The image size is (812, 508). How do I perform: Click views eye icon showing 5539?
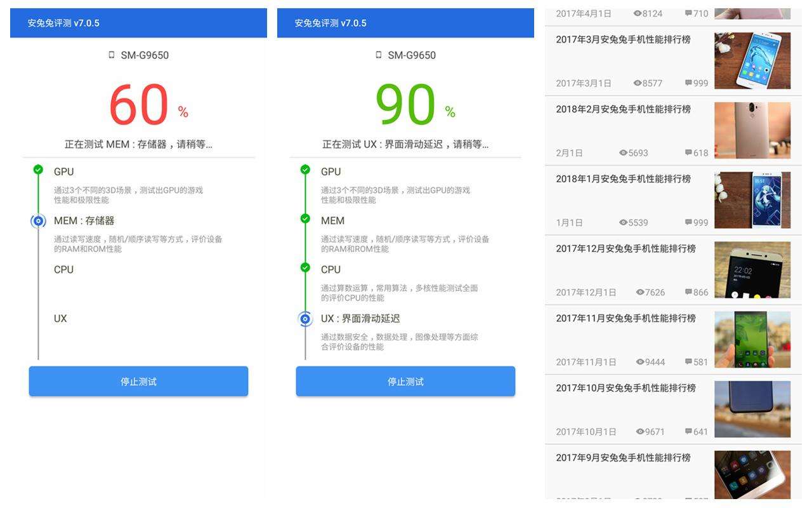tap(623, 223)
